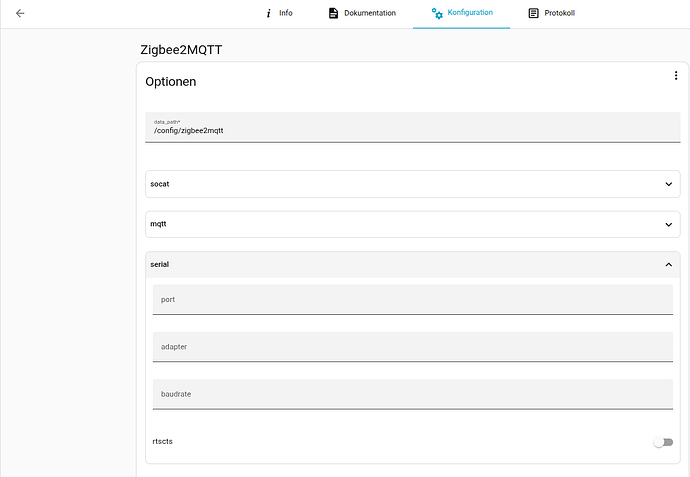
Task: Toggle the rtscts switch on
Action: pyautogui.click(x=663, y=442)
